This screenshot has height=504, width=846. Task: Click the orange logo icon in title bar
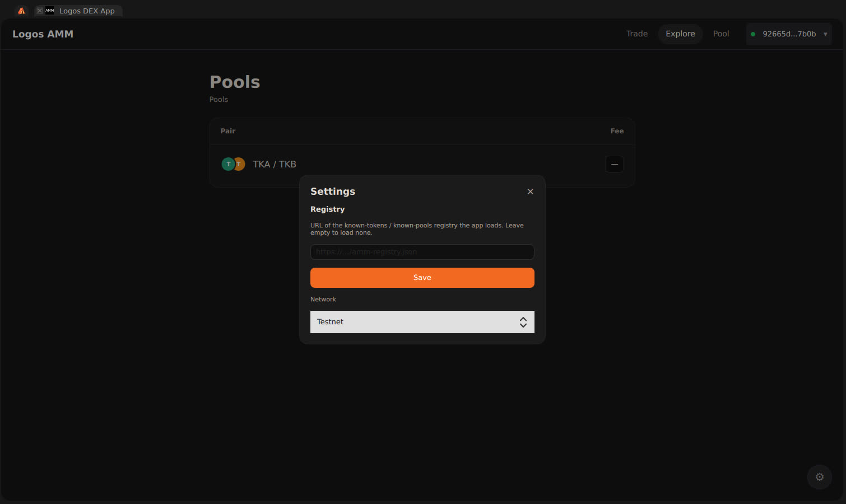[21, 11]
